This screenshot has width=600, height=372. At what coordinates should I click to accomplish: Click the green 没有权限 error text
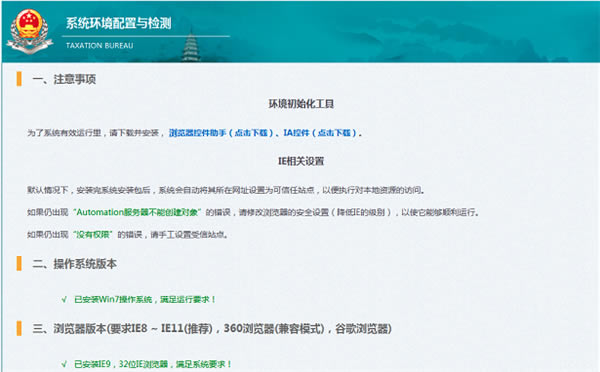tap(92, 234)
